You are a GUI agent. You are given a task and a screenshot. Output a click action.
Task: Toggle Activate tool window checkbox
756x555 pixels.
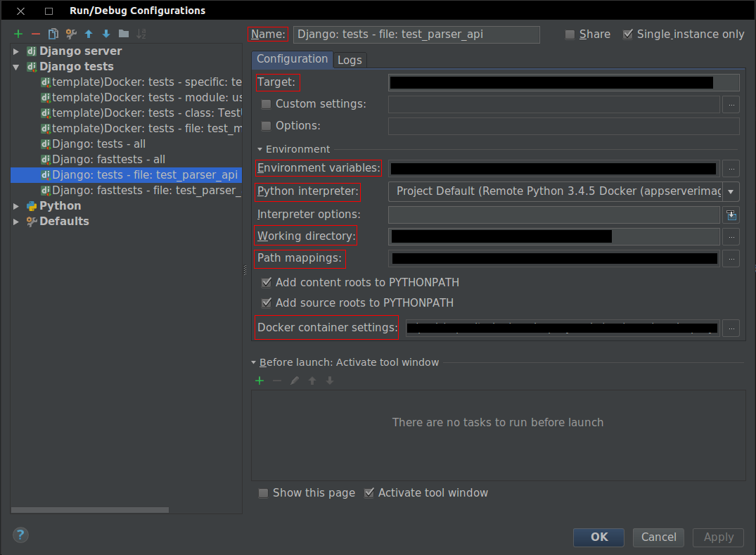click(369, 493)
